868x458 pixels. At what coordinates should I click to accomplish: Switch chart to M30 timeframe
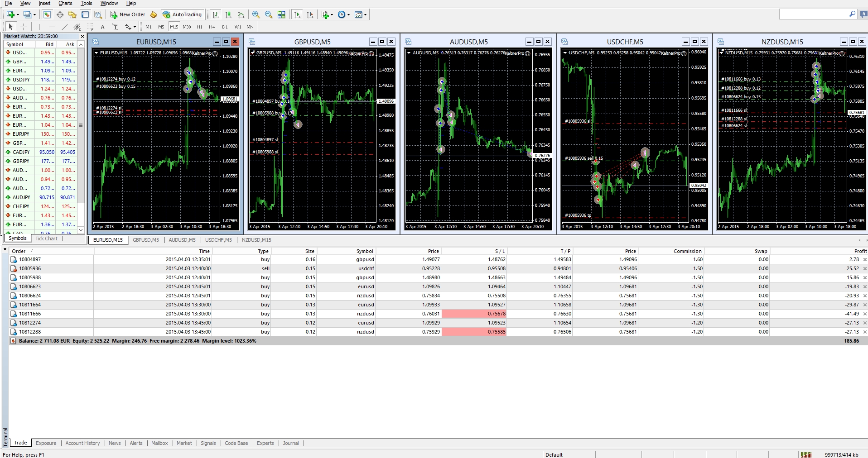[x=187, y=27]
